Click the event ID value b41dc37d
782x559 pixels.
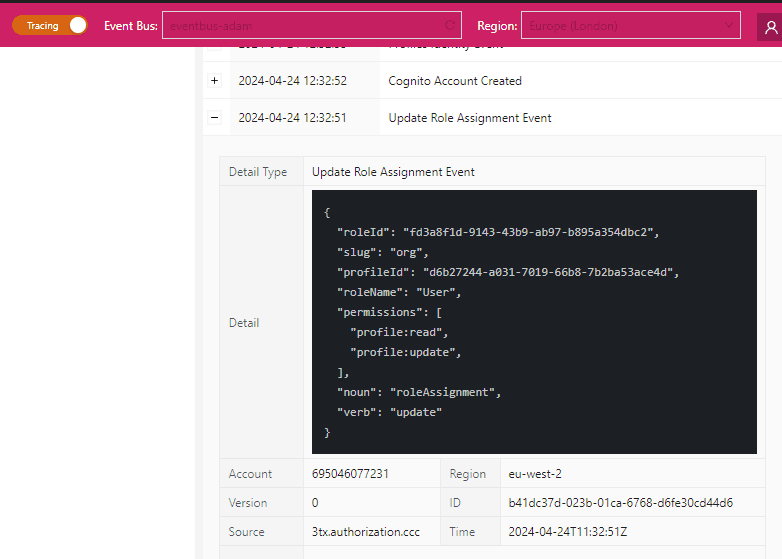tap(620, 503)
